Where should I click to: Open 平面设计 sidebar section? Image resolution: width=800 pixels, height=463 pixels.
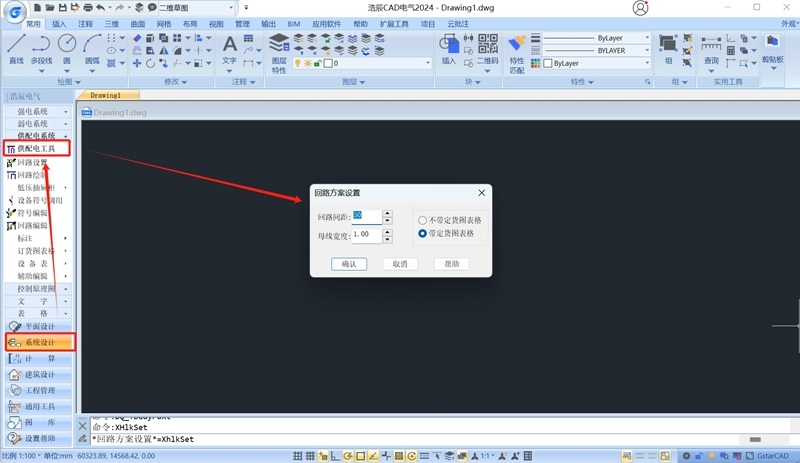[x=39, y=326]
